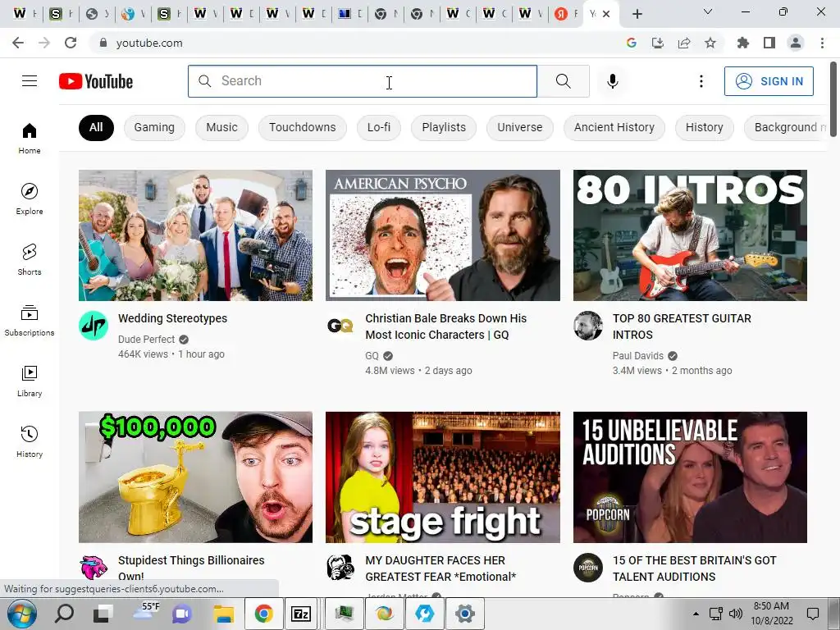
Task: Select the Lo-fi filter chip
Action: [x=379, y=127]
